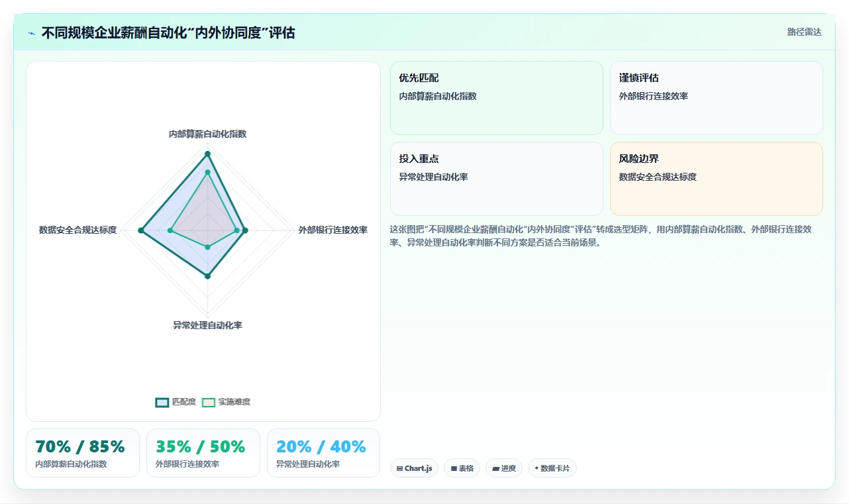849x504 pixels.
Task: Select the 数据卡片 tag chip
Action: coord(552,468)
